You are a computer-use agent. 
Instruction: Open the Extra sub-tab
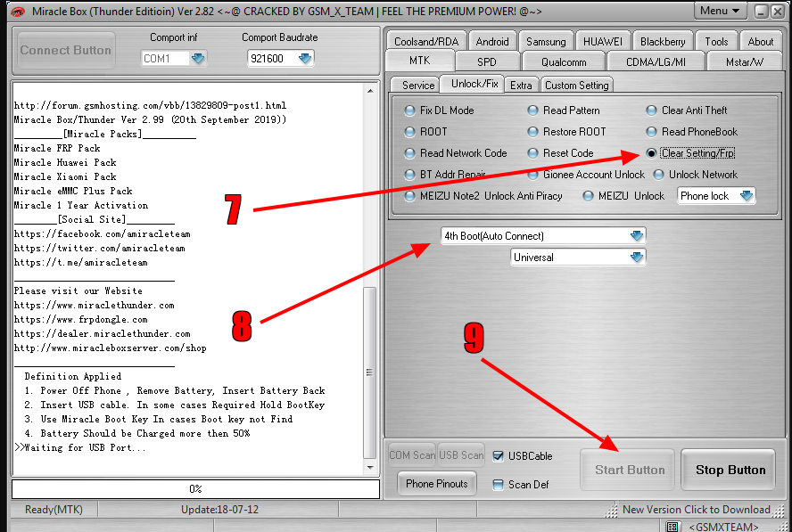pos(521,86)
